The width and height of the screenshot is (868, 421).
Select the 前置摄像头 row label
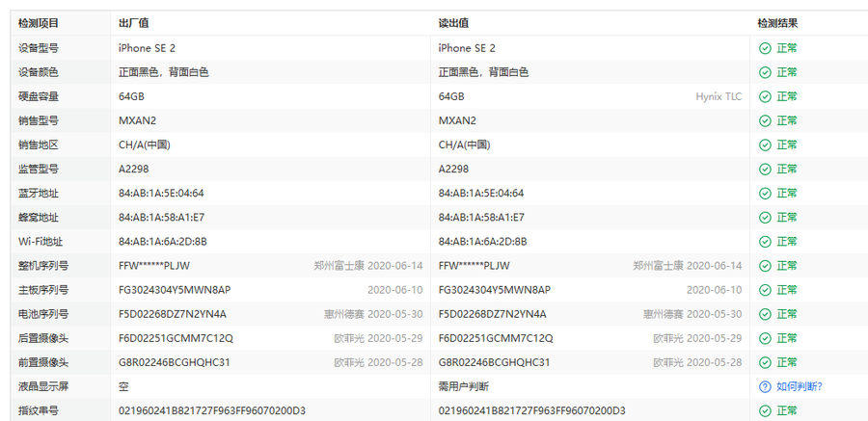coord(43,362)
